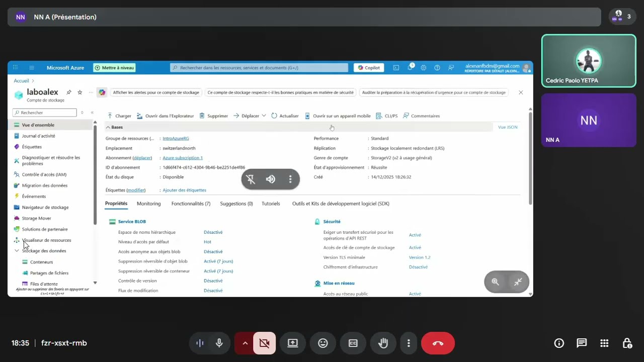Collapse the presentation view with arrows icon
The width and height of the screenshot is (644, 362).
pos(518,282)
